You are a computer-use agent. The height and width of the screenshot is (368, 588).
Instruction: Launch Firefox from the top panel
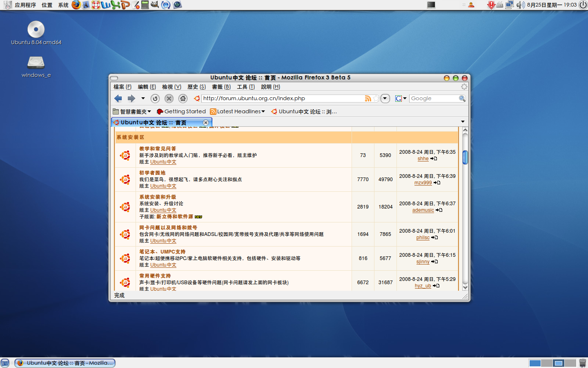76,5
